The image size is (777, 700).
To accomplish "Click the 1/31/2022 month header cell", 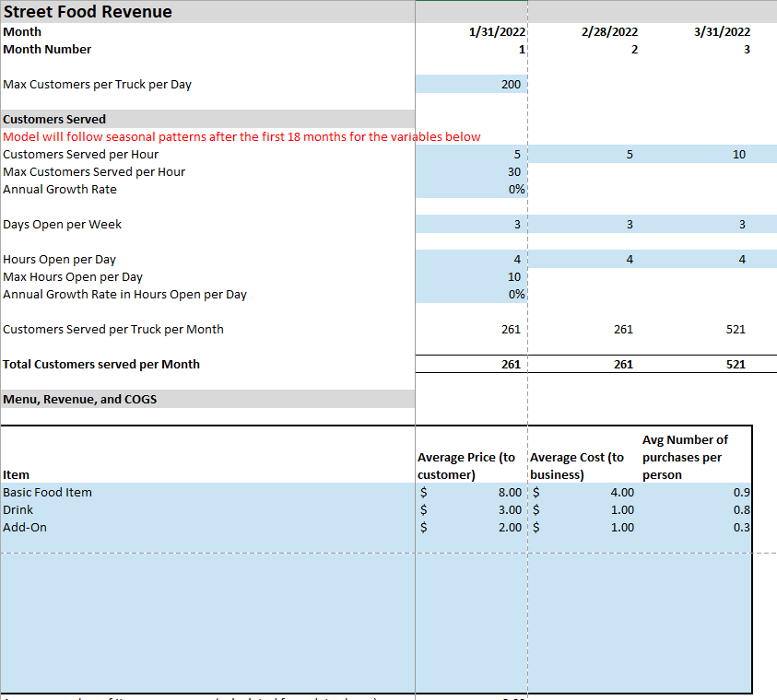I will [x=497, y=32].
